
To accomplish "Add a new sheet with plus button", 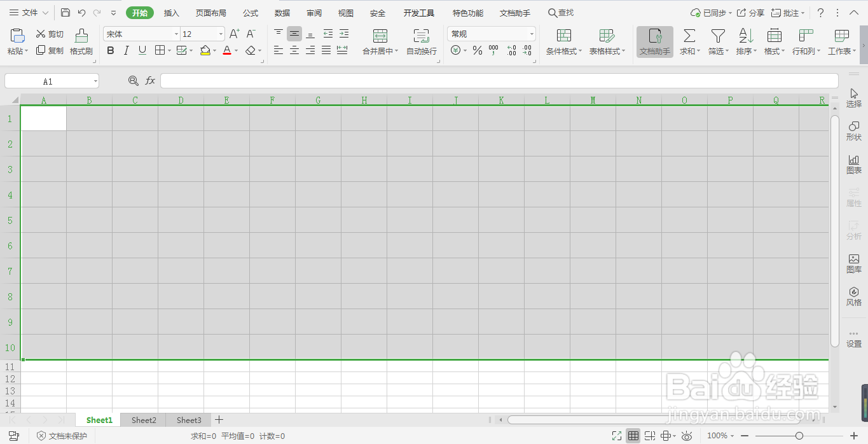I will point(219,420).
